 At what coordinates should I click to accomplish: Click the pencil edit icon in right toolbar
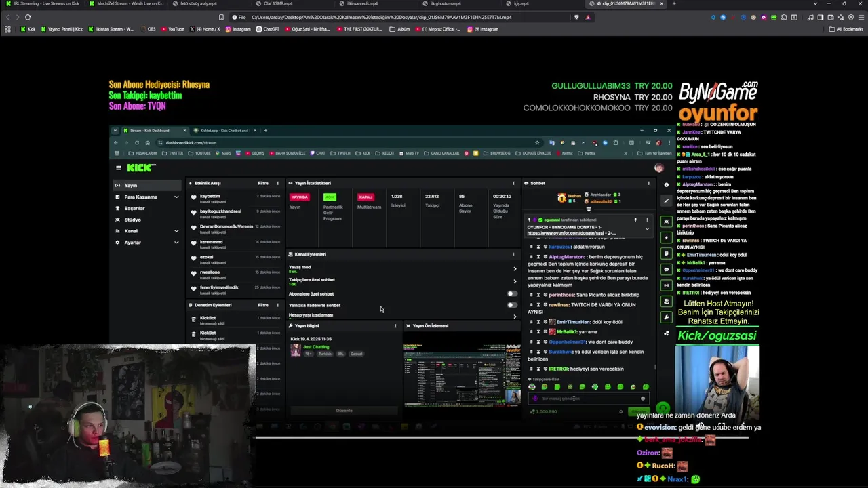point(667,201)
